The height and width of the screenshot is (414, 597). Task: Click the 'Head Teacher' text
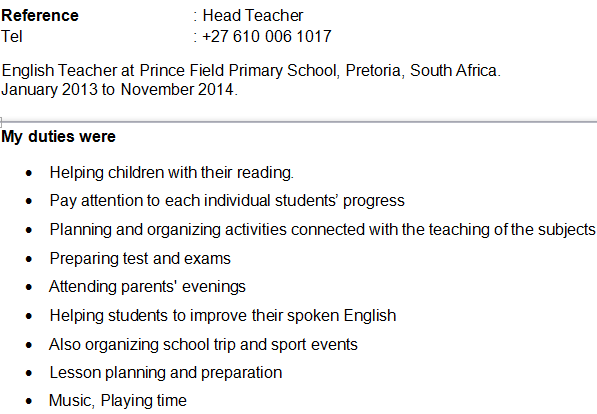(253, 16)
